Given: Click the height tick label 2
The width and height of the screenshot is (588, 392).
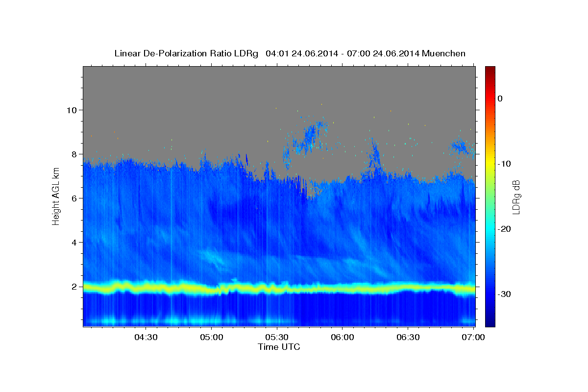Looking at the screenshot, I should [x=73, y=287].
